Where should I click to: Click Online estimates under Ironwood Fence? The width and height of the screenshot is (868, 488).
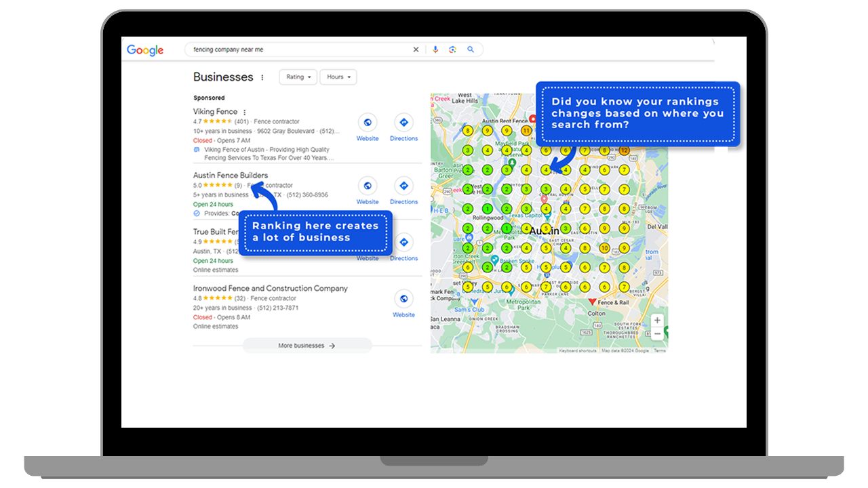tap(216, 327)
